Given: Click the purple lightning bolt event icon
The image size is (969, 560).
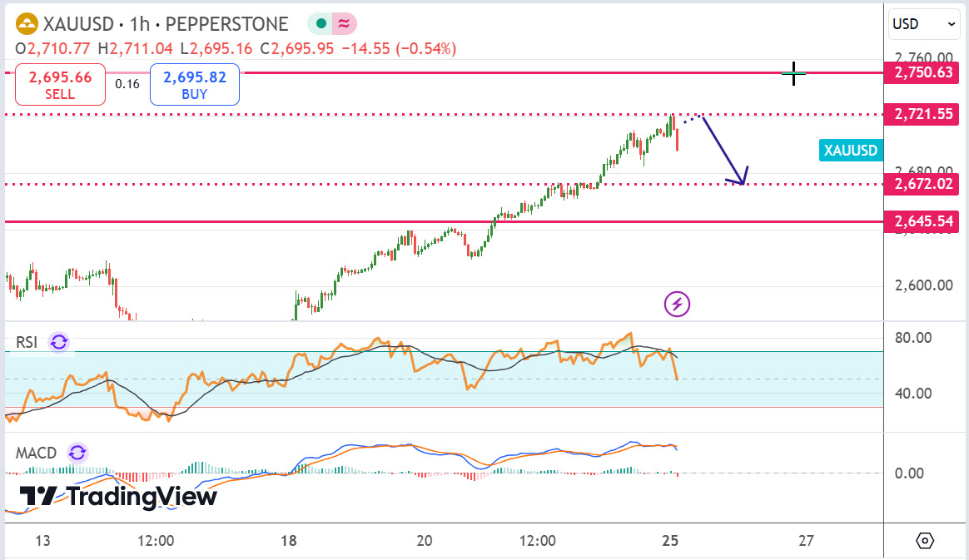Looking at the screenshot, I should pos(677,305).
